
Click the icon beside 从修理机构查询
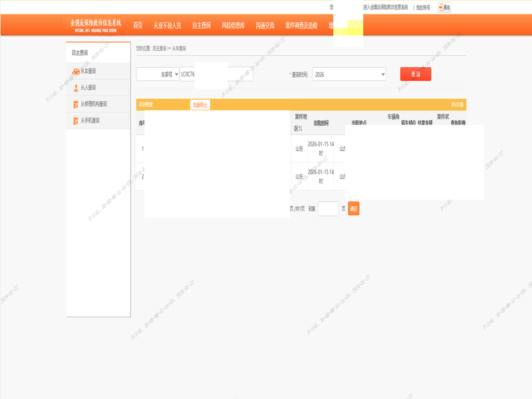(x=76, y=104)
